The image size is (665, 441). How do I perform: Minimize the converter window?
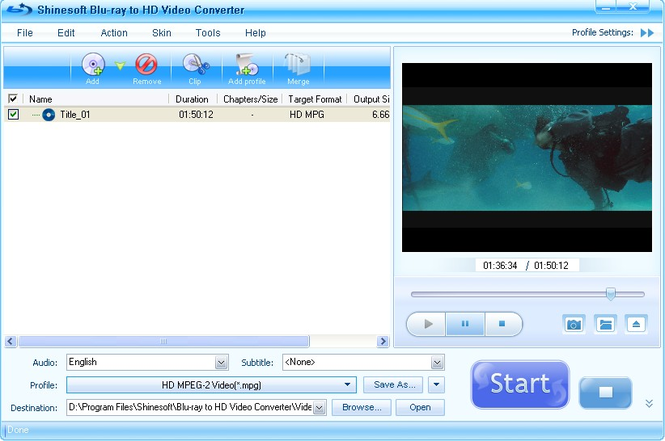pos(606,7)
